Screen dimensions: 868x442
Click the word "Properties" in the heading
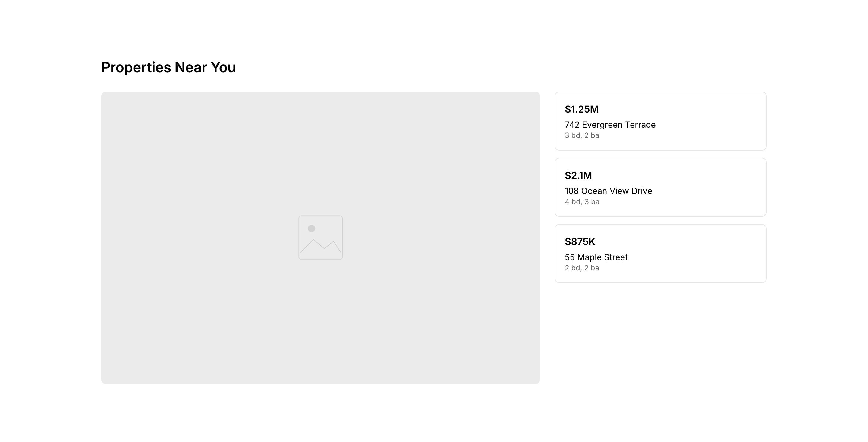pos(136,67)
